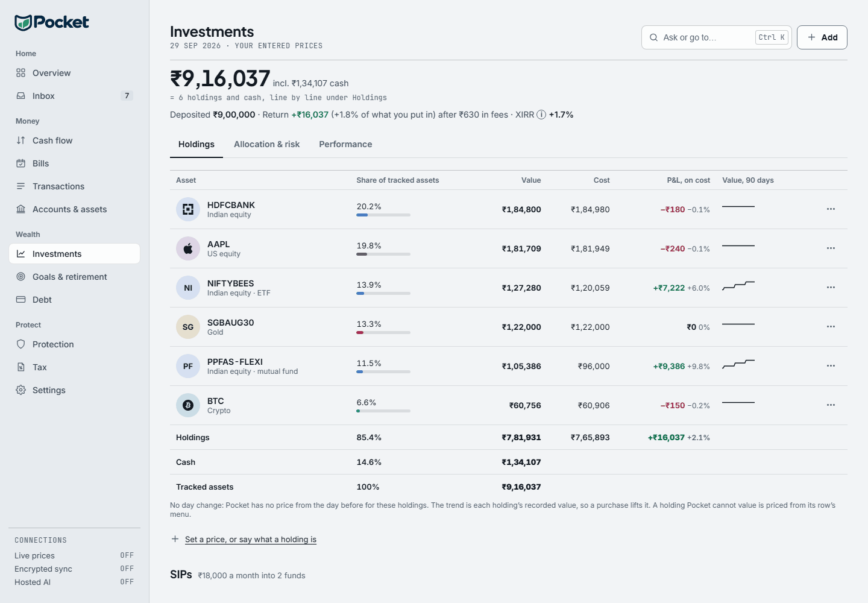This screenshot has width=868, height=603.
Task: Click the HDFCBANK 20.2% share bar
Action: pyautogui.click(x=383, y=215)
